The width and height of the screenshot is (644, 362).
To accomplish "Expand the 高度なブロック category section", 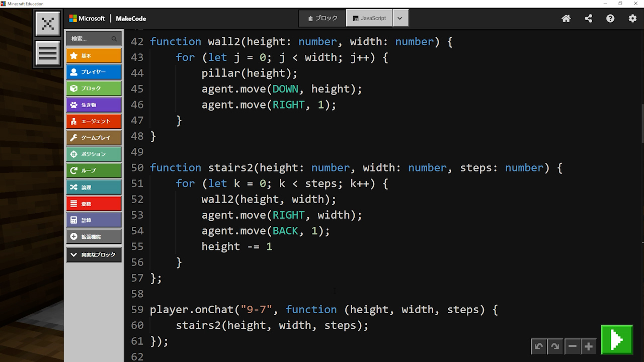I will coord(94,255).
